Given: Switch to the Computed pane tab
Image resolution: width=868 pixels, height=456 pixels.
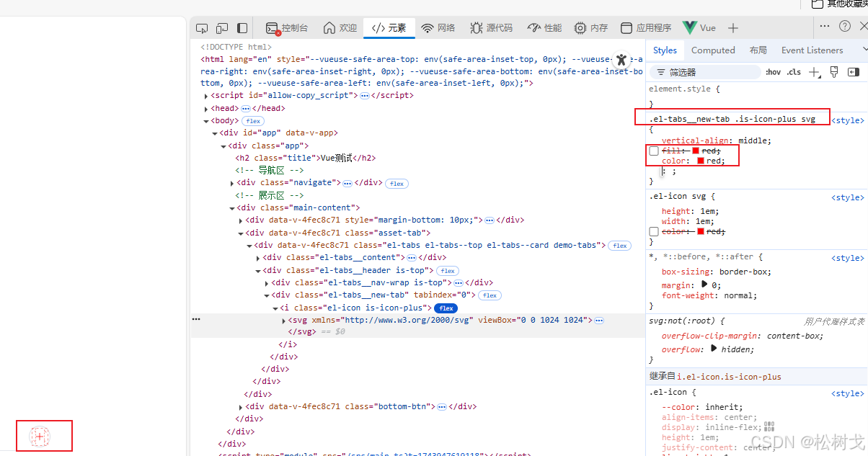Looking at the screenshot, I should click(x=713, y=50).
